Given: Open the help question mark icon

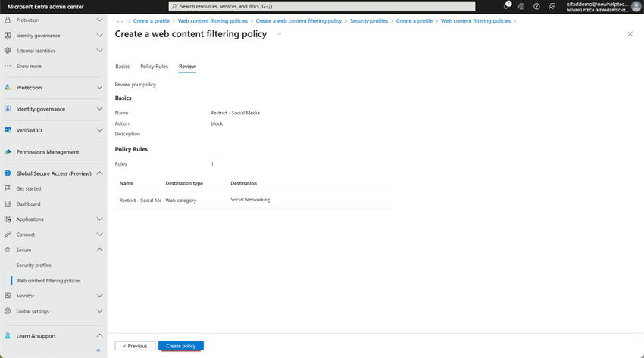Looking at the screenshot, I should click(536, 6).
